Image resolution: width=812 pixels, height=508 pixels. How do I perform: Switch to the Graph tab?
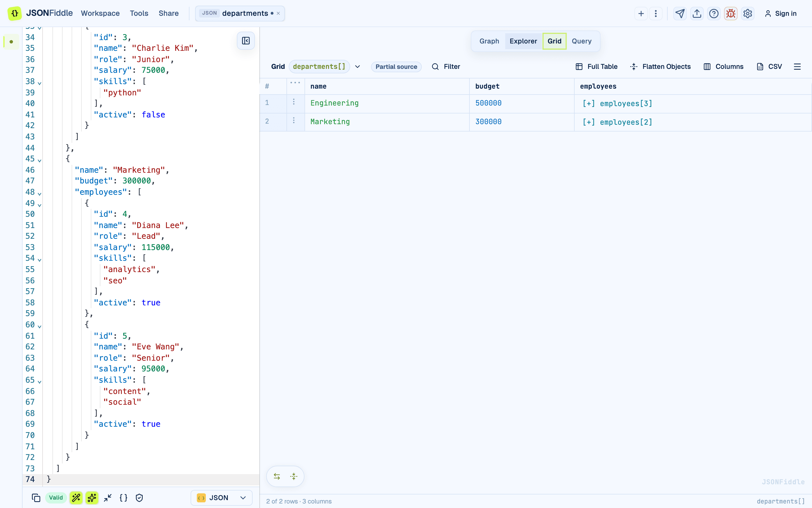tap(489, 41)
